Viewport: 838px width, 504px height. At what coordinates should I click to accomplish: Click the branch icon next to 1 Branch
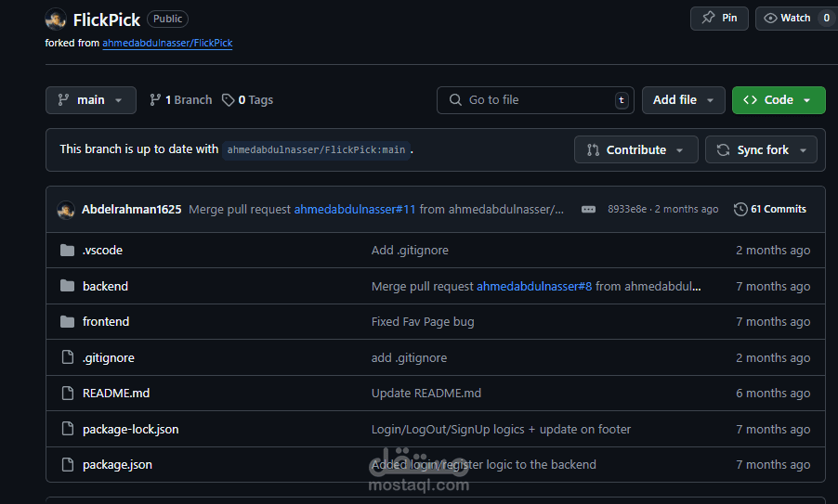click(x=155, y=100)
